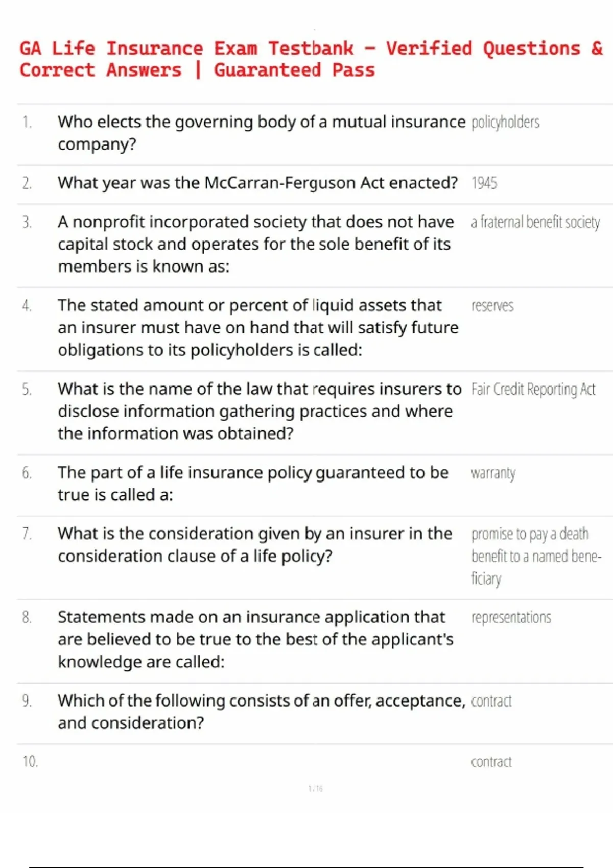This screenshot has height=868, width=613.
Task: Select the 'representations' answer text
Action: point(511,618)
